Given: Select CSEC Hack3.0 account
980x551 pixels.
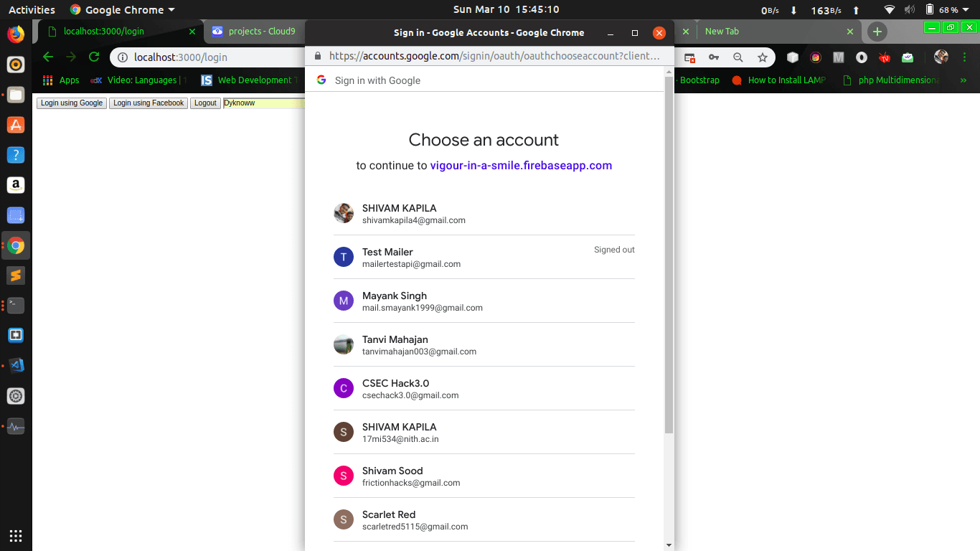Looking at the screenshot, I should 484,388.
